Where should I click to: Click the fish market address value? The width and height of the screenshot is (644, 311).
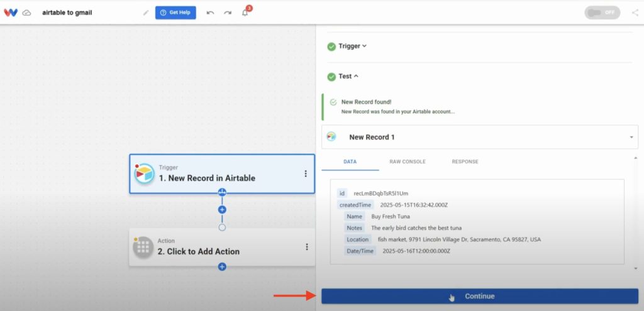pos(459,239)
